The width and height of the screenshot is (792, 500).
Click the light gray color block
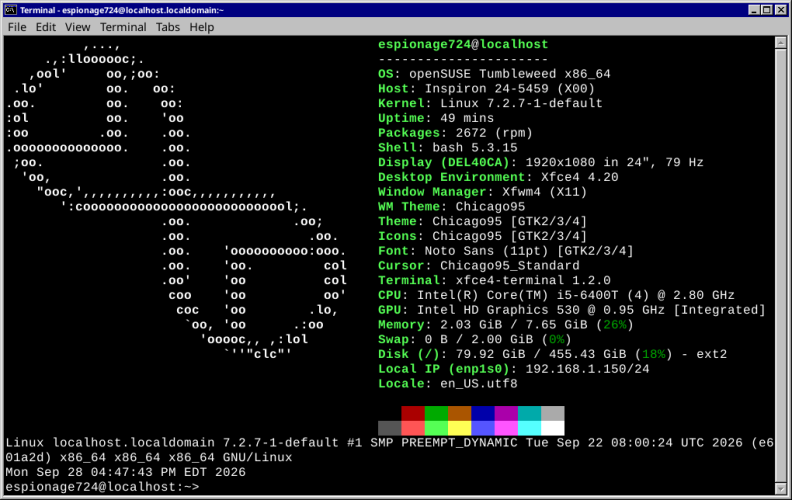click(553, 413)
